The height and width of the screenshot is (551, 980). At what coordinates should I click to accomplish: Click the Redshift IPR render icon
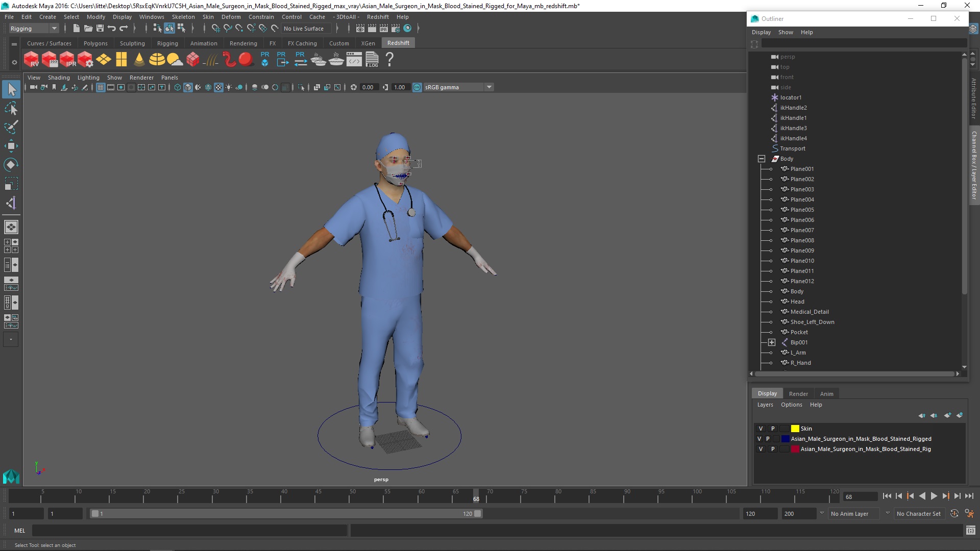pyautogui.click(x=67, y=60)
